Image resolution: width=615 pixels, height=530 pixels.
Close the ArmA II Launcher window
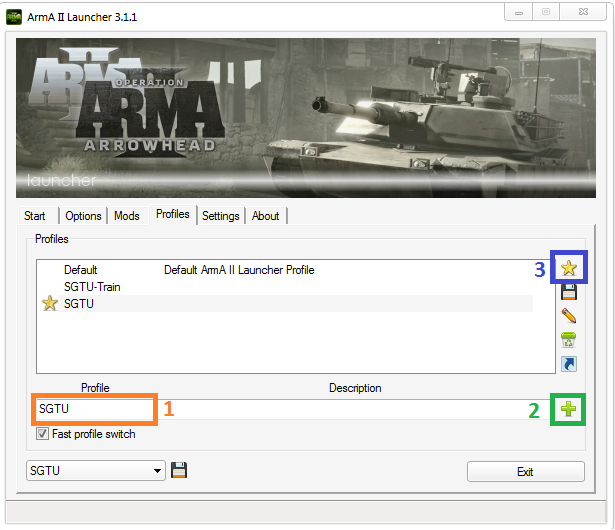583,12
